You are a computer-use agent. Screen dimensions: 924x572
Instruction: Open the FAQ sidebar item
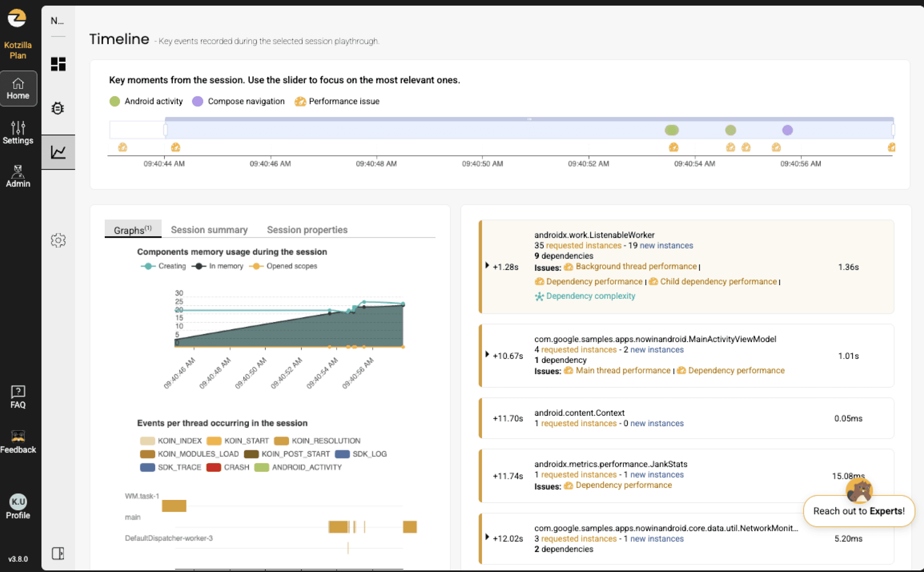[18, 397]
